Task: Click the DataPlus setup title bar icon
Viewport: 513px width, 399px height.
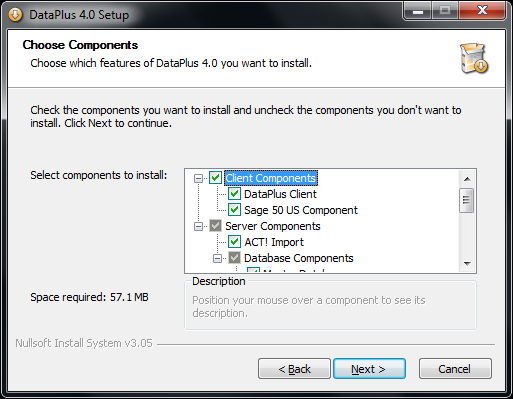Action: 15,15
